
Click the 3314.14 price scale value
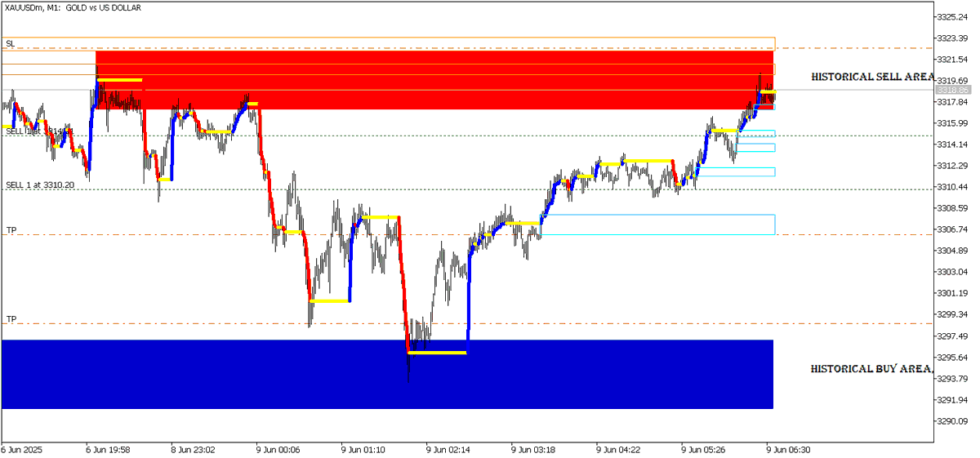pos(952,145)
